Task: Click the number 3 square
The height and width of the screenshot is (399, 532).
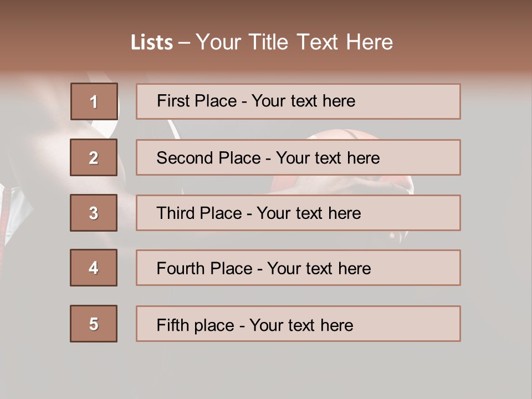Action: (x=94, y=213)
